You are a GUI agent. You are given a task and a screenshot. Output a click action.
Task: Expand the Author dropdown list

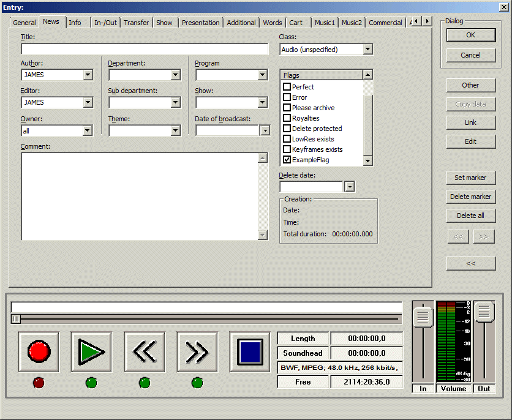click(88, 75)
